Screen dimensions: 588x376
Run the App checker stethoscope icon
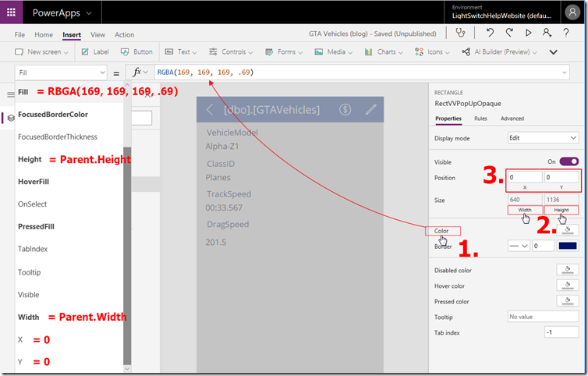(x=461, y=34)
